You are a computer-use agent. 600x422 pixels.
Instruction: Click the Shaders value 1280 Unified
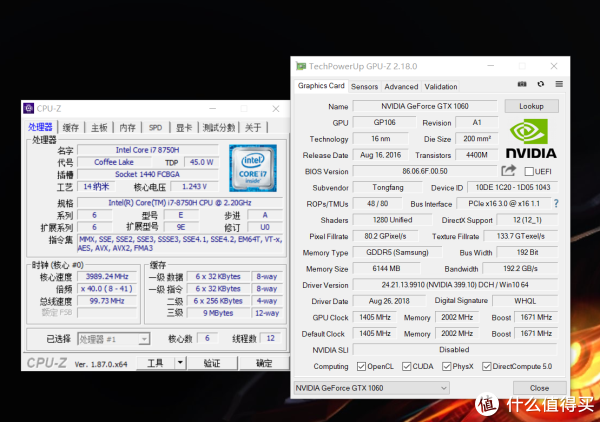392,220
